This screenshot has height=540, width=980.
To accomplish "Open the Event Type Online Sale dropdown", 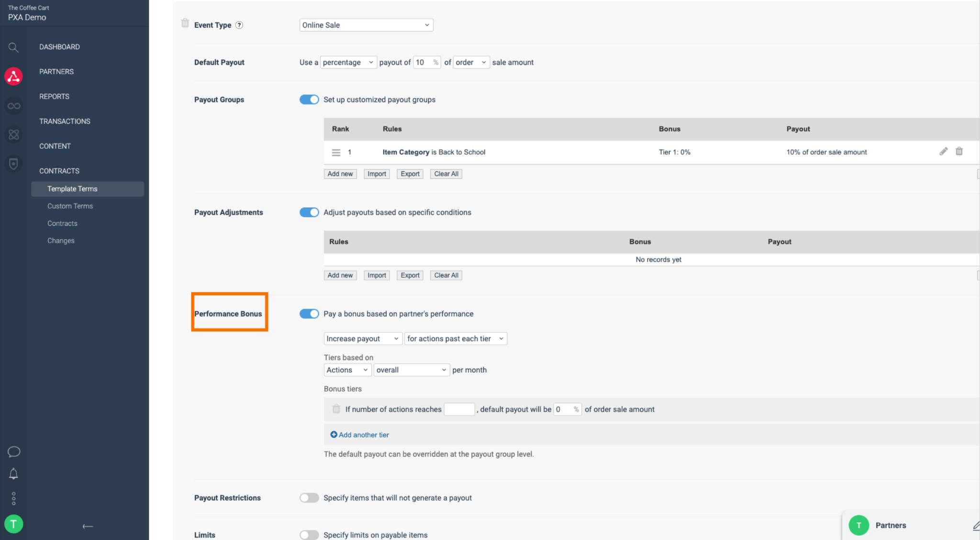I will tap(366, 25).
